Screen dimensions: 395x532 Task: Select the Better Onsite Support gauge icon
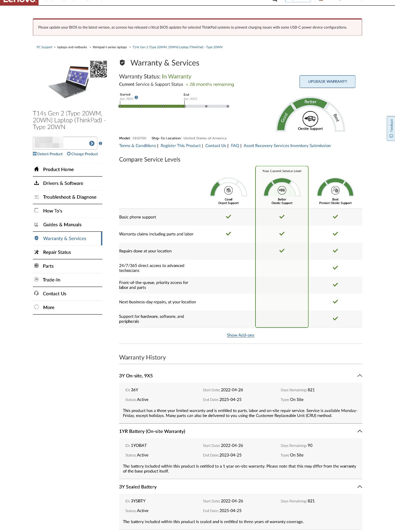point(282,190)
